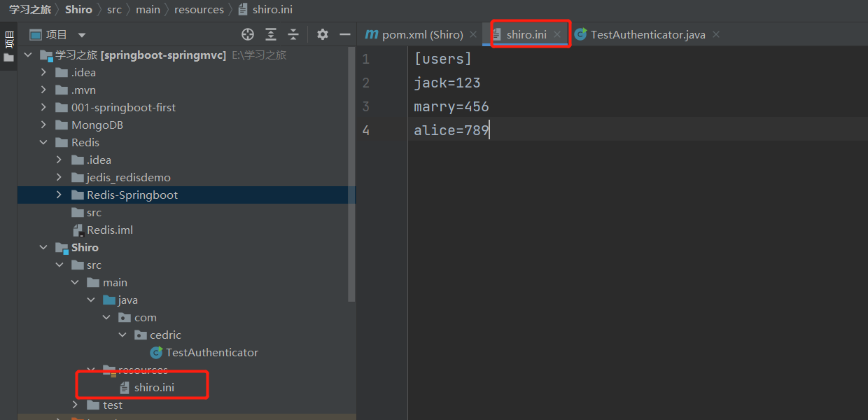Viewport: 868px width, 420px height.
Task: Select the Redis-Springboot folder row
Action: pos(186,195)
